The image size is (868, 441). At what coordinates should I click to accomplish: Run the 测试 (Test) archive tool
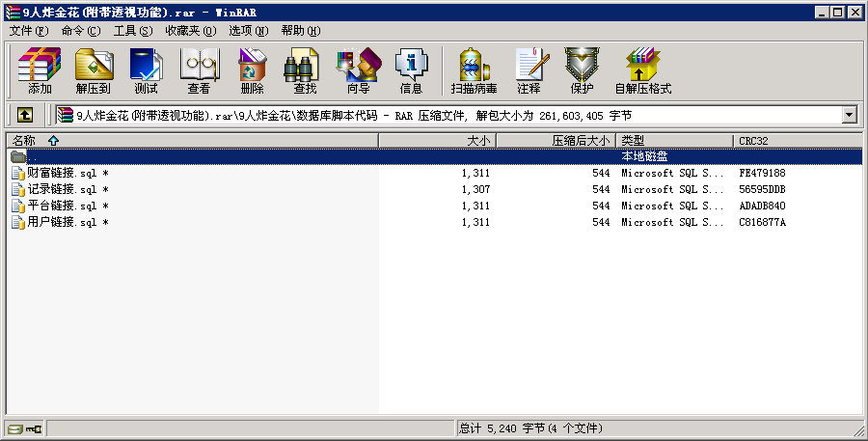pos(146,69)
